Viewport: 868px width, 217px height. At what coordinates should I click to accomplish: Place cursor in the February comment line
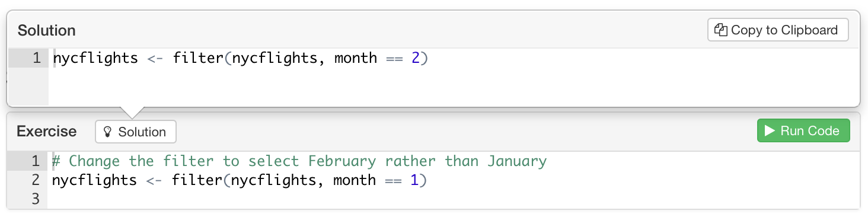299,161
